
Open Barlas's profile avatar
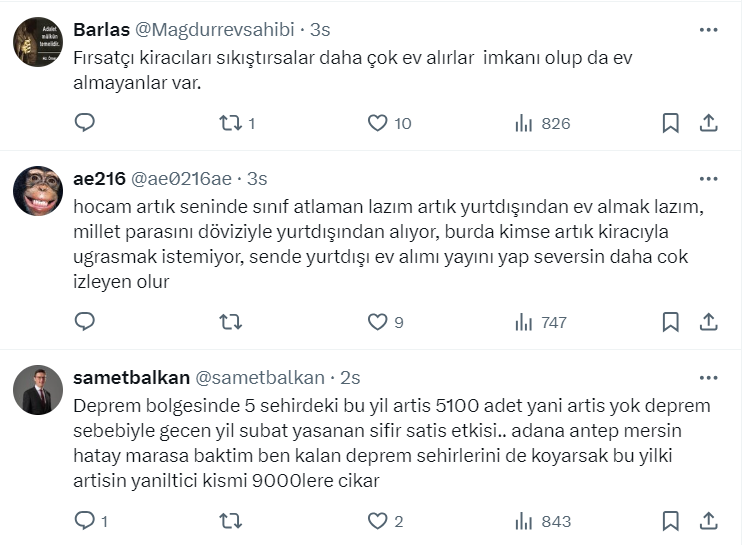click(38, 42)
